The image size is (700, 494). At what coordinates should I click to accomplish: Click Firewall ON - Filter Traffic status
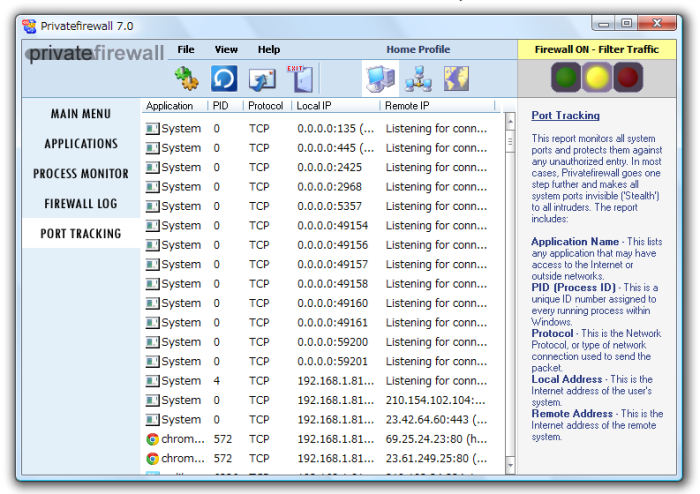[x=596, y=50]
